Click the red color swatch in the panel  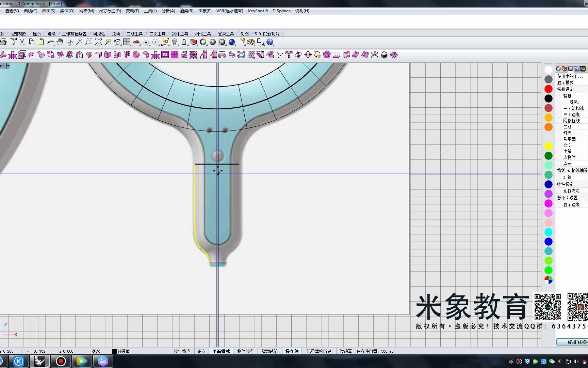point(549,89)
